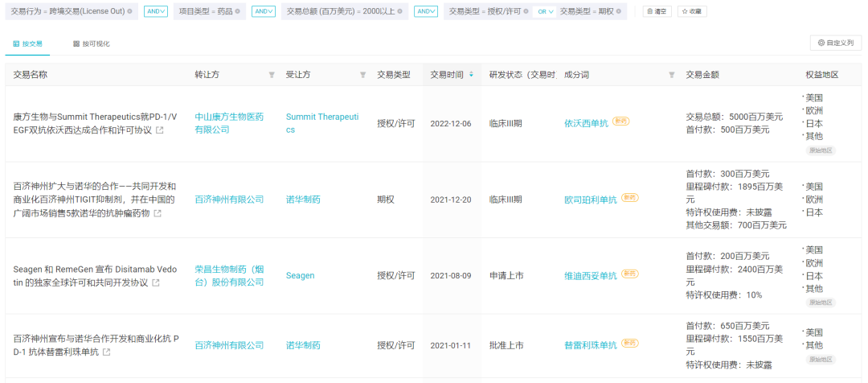868x383 pixels.
Task: Open 荣昌生物制药 company link
Action: (229, 276)
